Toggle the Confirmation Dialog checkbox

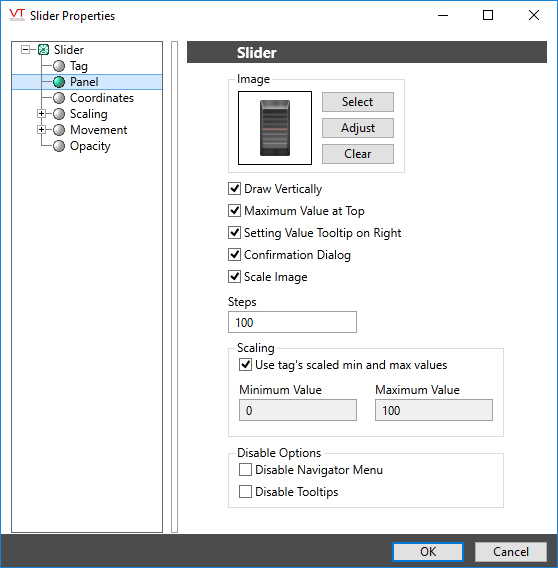(234, 255)
